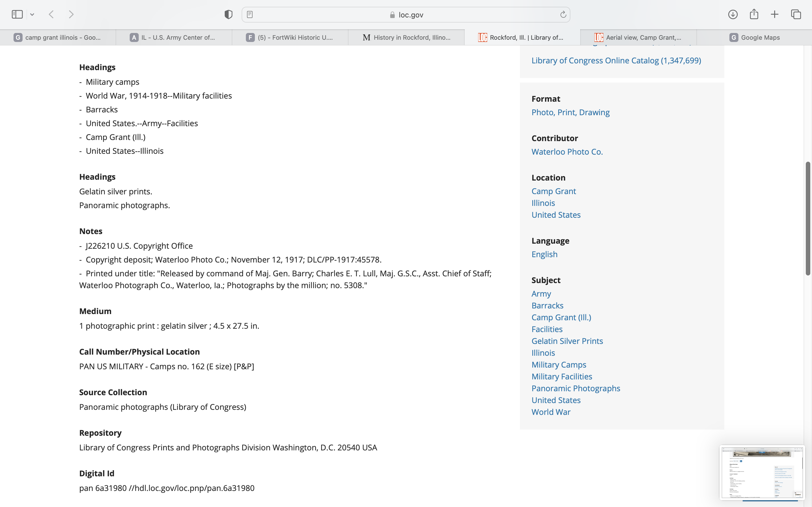Image resolution: width=812 pixels, height=507 pixels.
Task: Go back with the back arrow
Action: click(51, 14)
